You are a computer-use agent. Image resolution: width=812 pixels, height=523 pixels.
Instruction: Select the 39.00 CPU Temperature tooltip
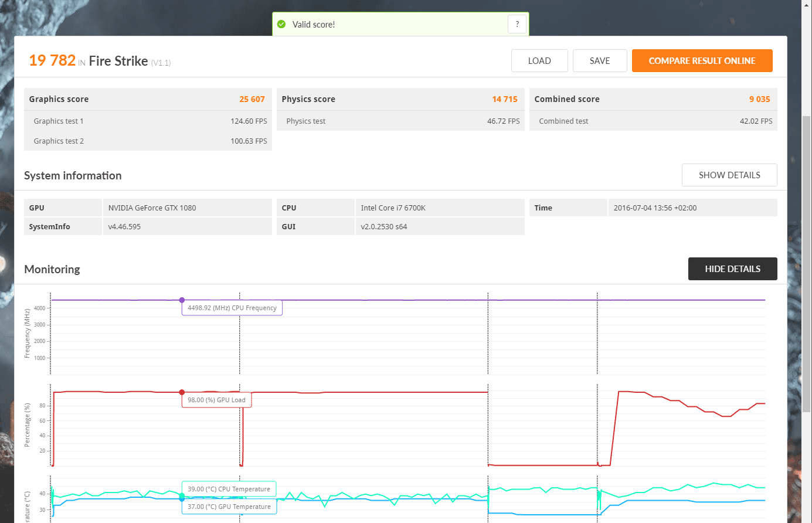(229, 489)
